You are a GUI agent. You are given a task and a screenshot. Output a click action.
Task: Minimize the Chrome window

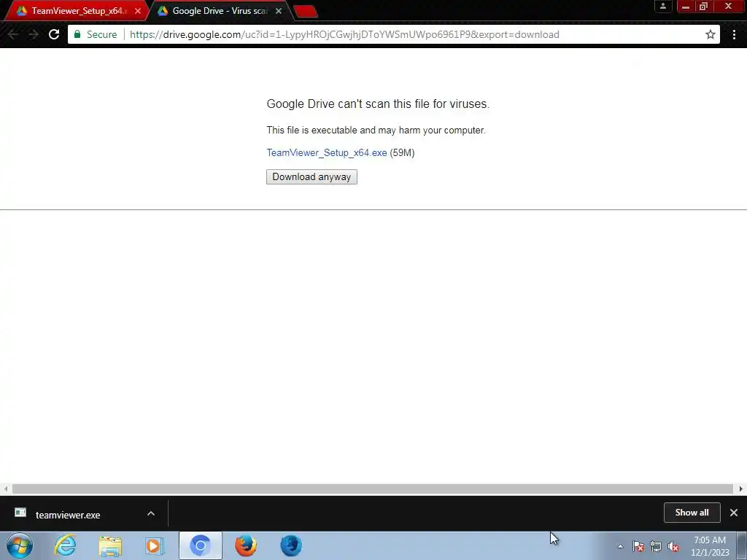coord(686,6)
